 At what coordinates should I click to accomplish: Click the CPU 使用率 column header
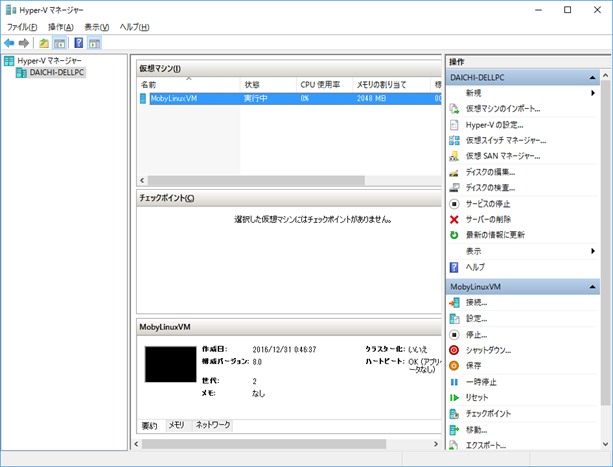click(x=324, y=84)
